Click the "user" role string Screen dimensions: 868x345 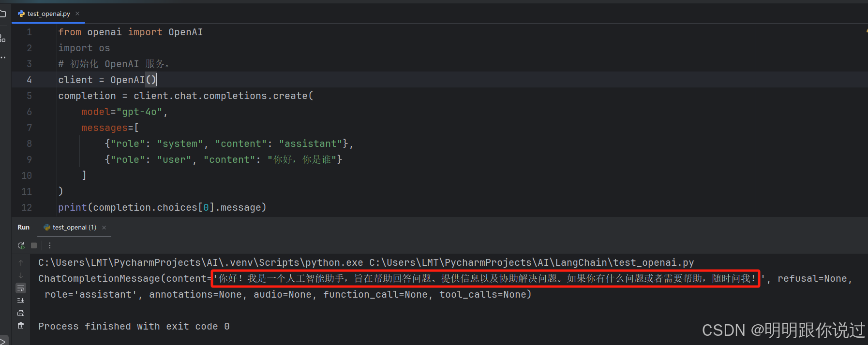pyautogui.click(x=174, y=159)
